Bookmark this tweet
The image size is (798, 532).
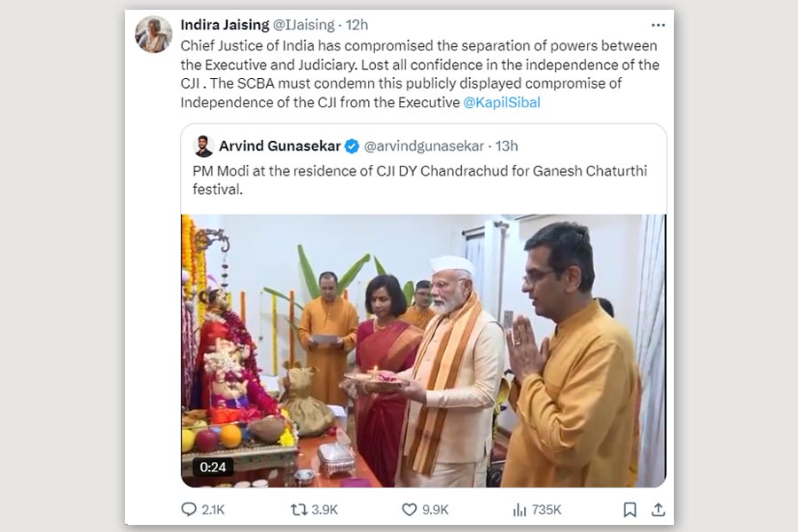(x=630, y=510)
